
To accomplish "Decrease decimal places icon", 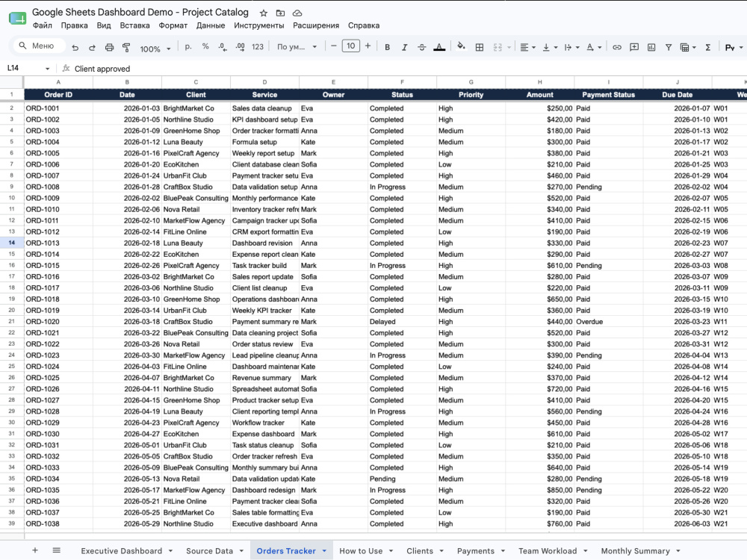I will tap(222, 46).
